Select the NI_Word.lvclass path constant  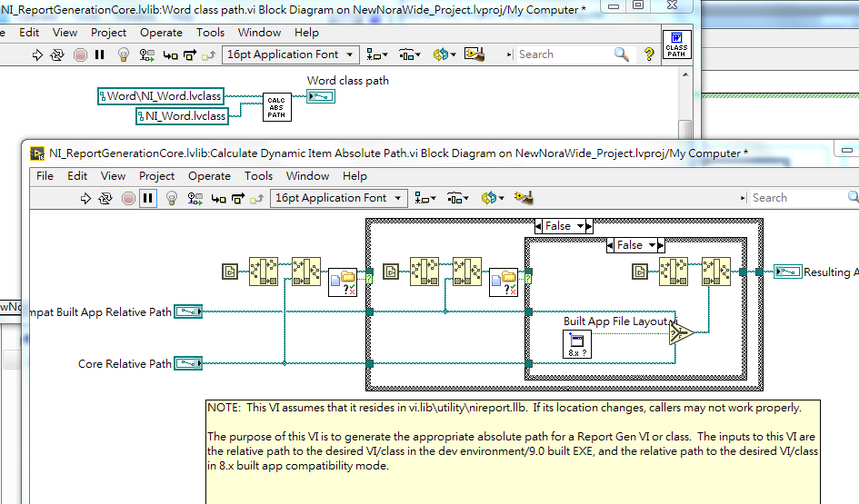pos(182,116)
